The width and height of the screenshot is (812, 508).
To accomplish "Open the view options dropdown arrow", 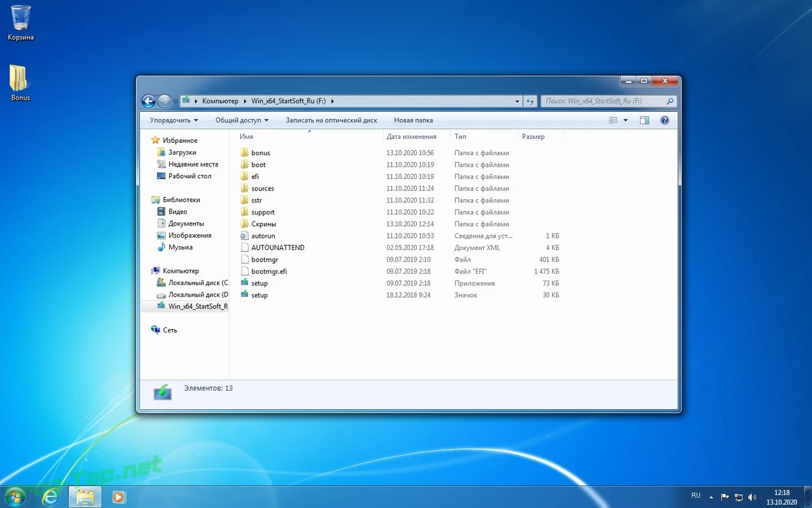I will pyautogui.click(x=625, y=120).
